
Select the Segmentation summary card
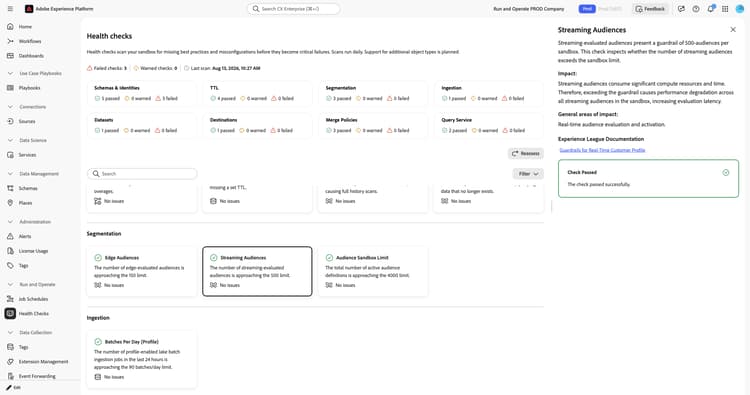click(373, 93)
